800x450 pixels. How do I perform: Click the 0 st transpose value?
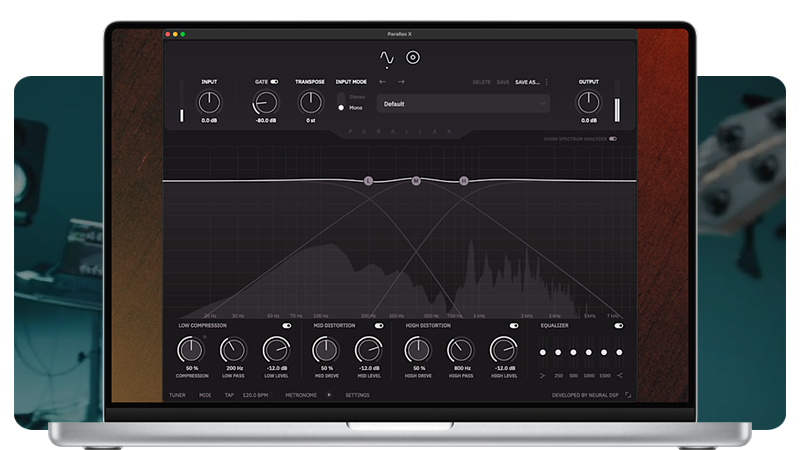pos(310,120)
